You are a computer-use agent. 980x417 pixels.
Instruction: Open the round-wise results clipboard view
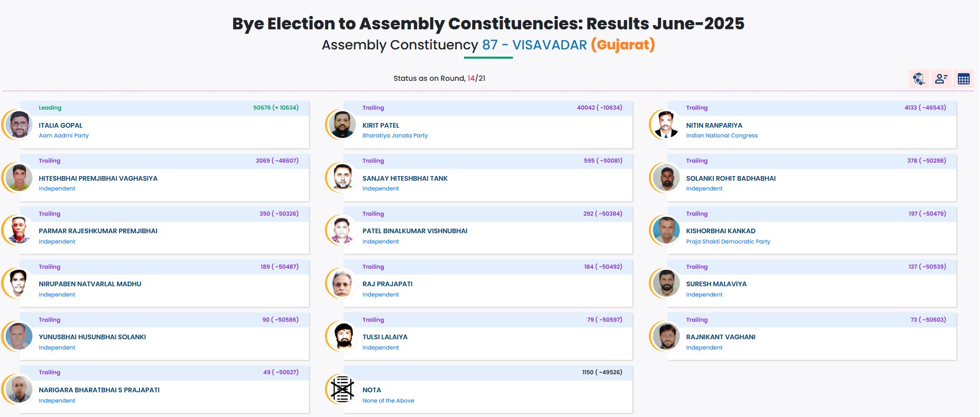coord(920,79)
